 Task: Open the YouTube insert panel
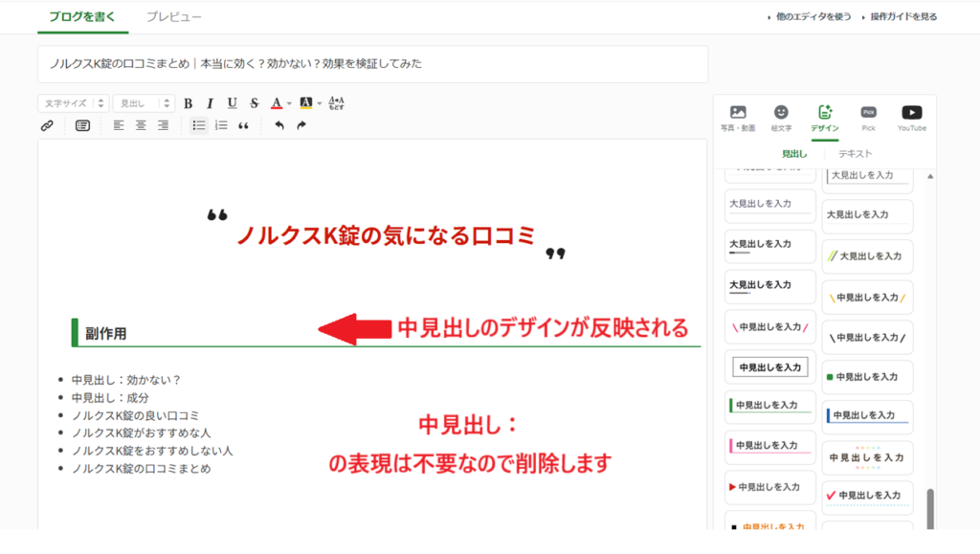pyautogui.click(x=911, y=119)
